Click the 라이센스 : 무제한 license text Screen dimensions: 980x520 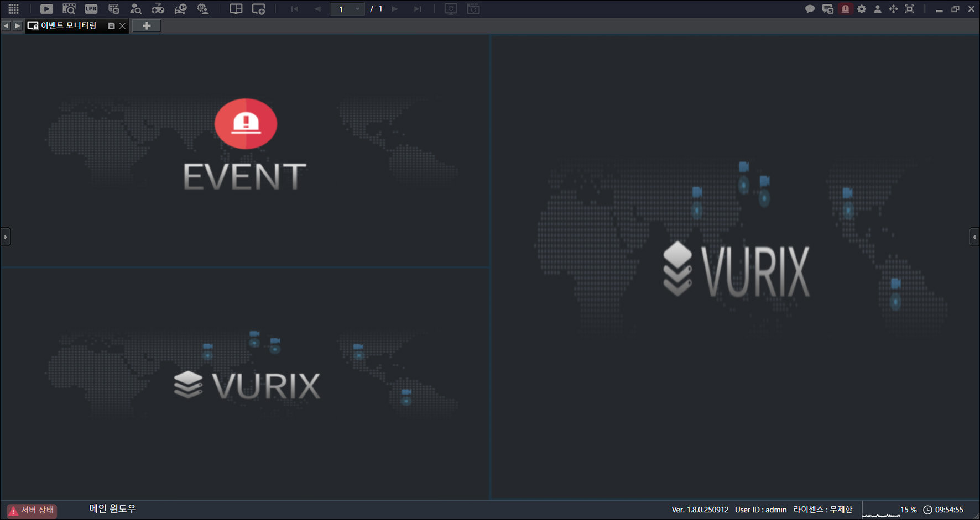(823, 510)
